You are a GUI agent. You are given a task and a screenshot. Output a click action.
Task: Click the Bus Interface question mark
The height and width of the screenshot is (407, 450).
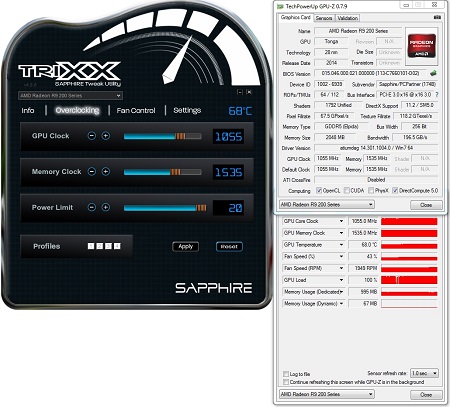[437, 95]
